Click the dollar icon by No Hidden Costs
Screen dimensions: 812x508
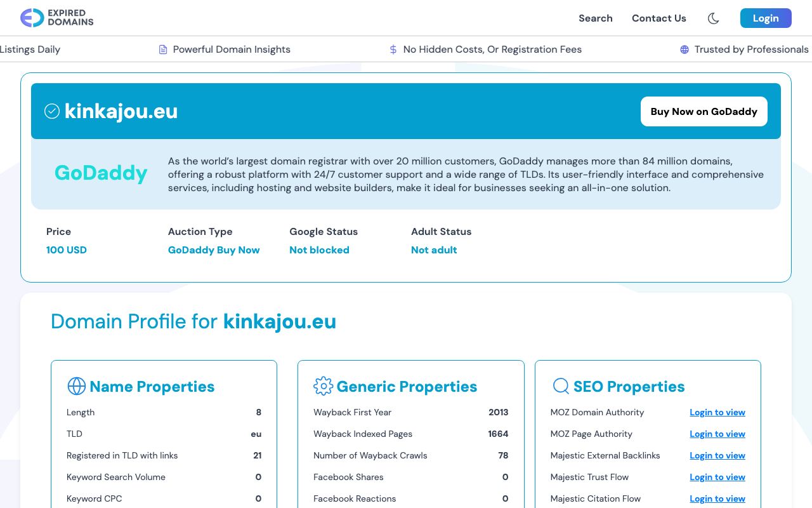pyautogui.click(x=393, y=50)
